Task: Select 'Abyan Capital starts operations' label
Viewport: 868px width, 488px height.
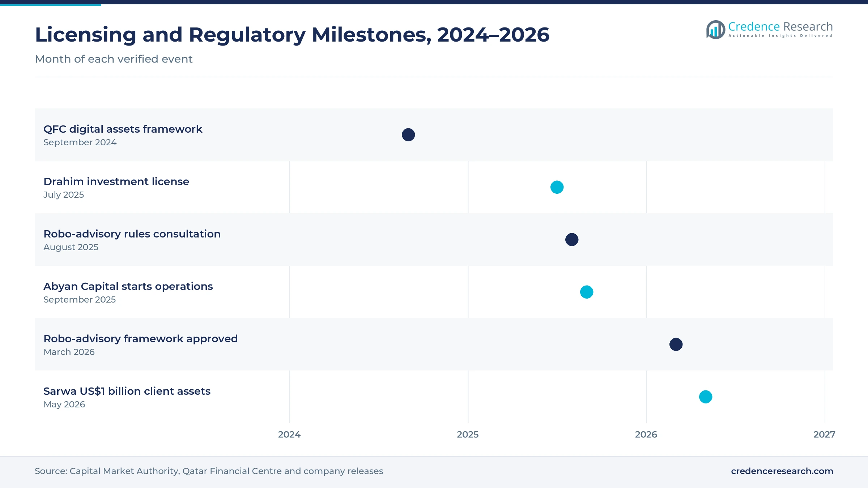Action: click(x=128, y=286)
